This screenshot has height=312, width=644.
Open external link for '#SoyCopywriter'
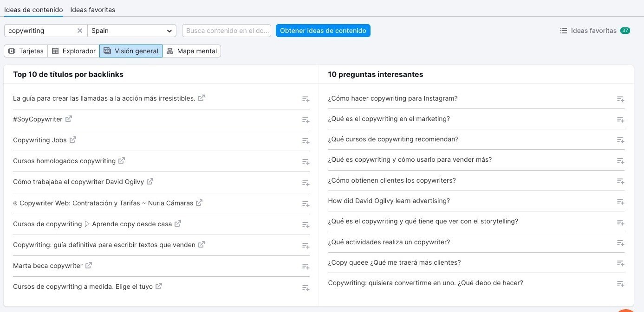coord(69,119)
